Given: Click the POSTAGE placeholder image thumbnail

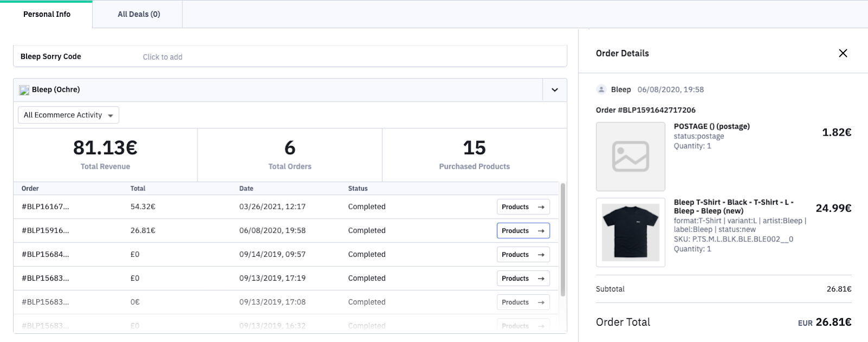Looking at the screenshot, I should [630, 156].
